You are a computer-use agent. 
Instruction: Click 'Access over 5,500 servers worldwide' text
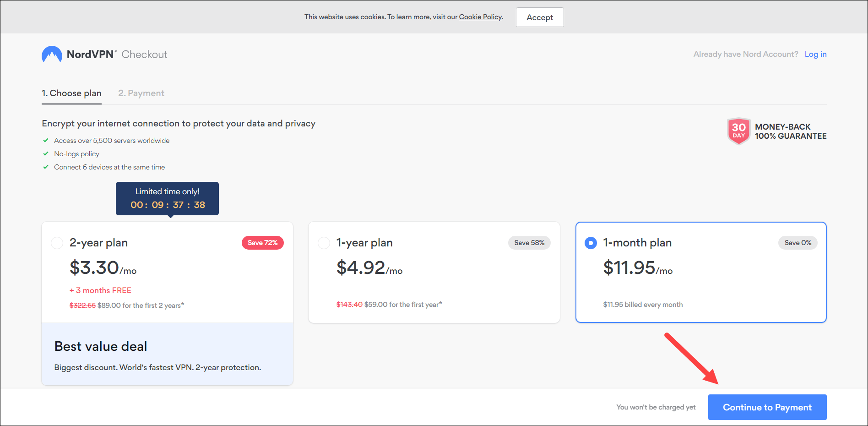click(112, 141)
